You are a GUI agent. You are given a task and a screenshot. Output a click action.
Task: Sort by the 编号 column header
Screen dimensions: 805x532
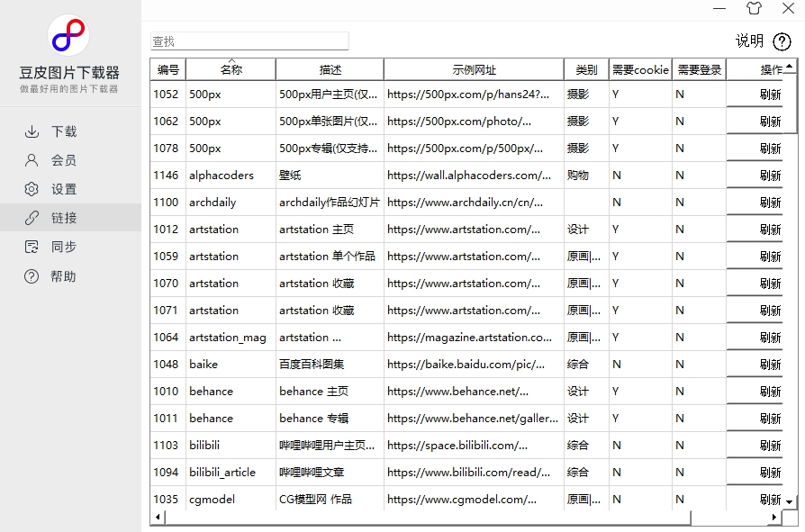point(167,68)
